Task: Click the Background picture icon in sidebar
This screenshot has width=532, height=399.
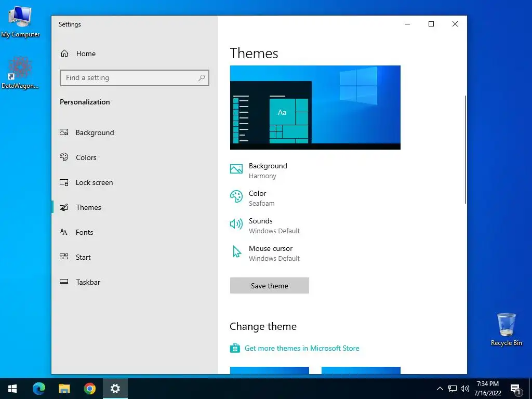Action: (x=64, y=132)
